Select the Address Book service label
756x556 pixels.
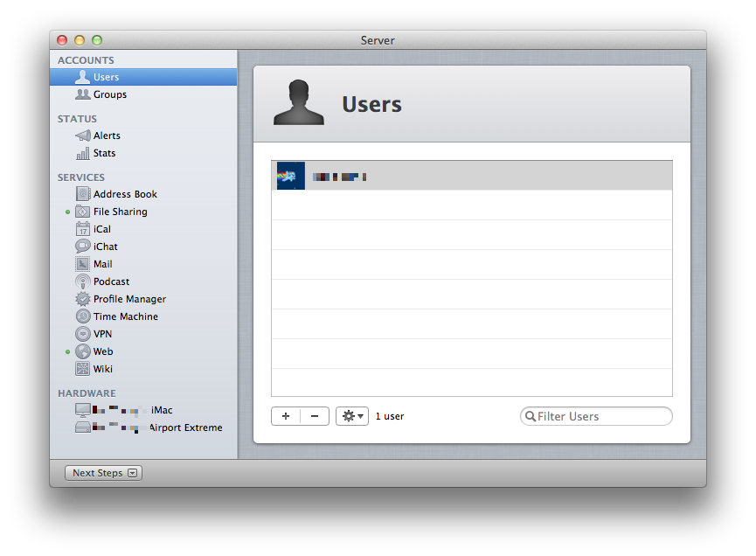click(x=125, y=194)
